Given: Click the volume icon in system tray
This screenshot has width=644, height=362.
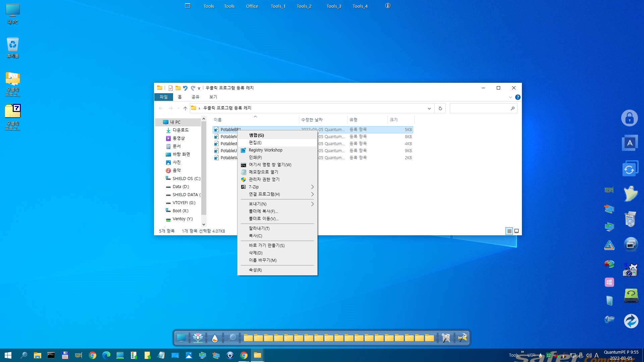Looking at the screenshot, I should point(589,355).
